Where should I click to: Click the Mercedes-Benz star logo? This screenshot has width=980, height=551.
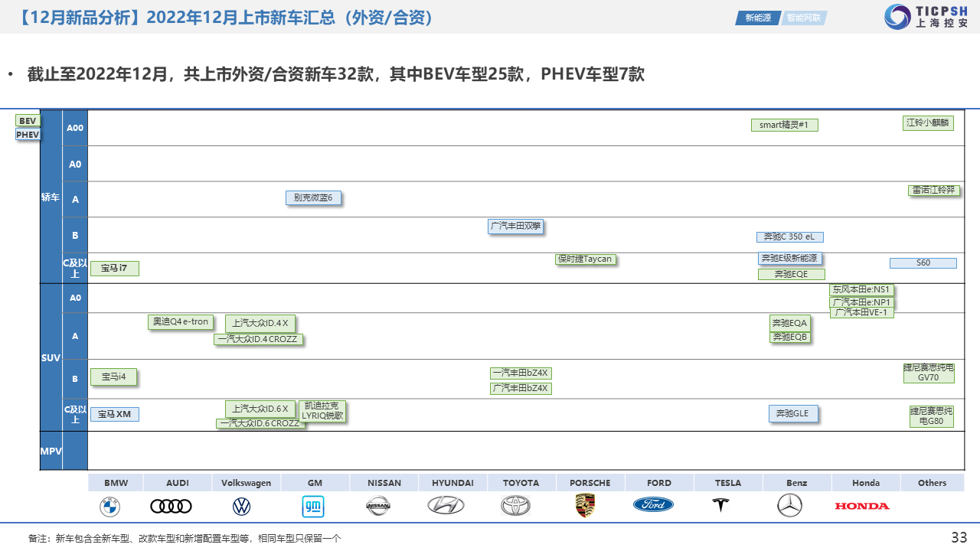(789, 505)
